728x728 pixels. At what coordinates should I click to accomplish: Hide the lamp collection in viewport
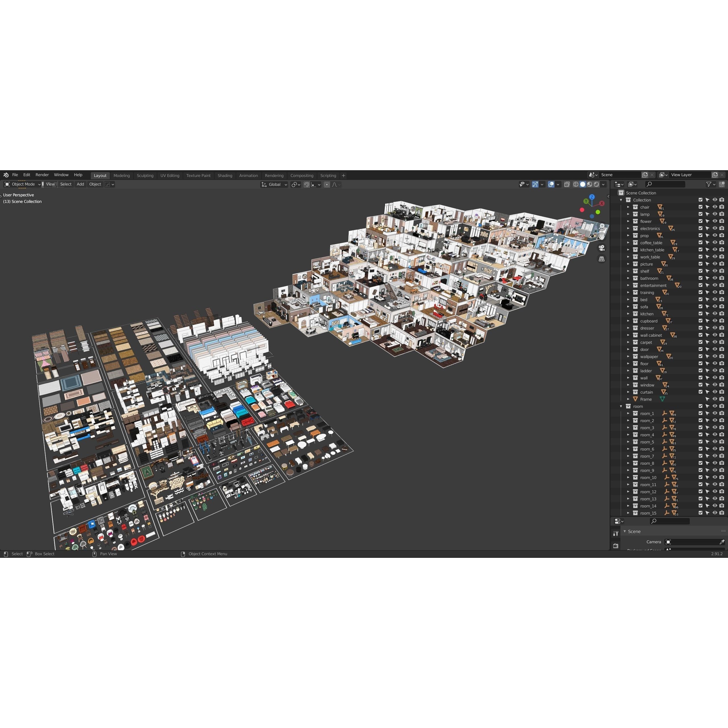coord(715,214)
